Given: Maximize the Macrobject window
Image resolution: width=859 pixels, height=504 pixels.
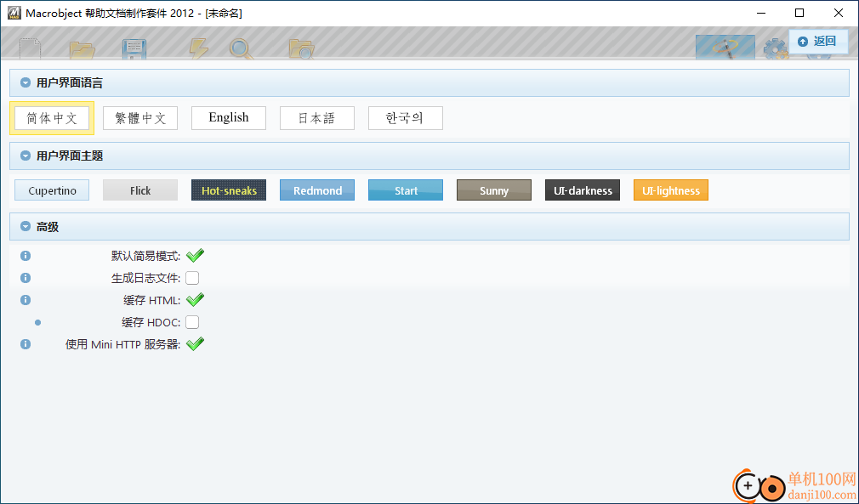Looking at the screenshot, I should (x=799, y=13).
